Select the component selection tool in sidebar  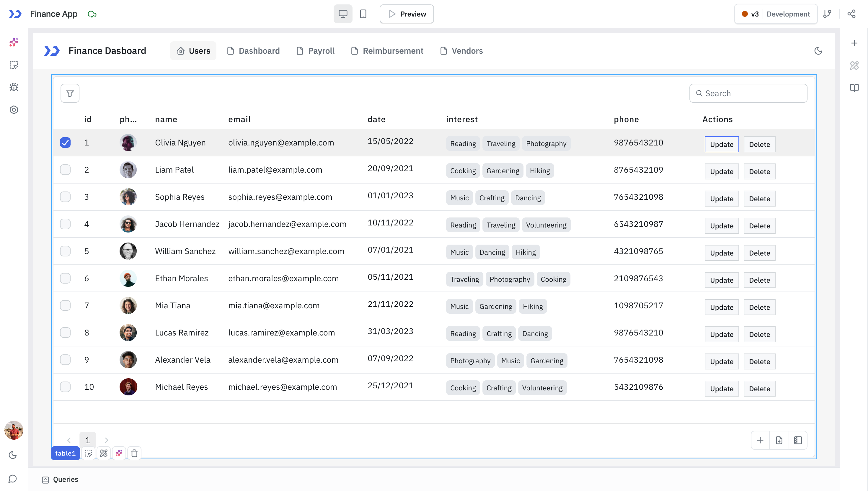pyautogui.click(x=14, y=65)
